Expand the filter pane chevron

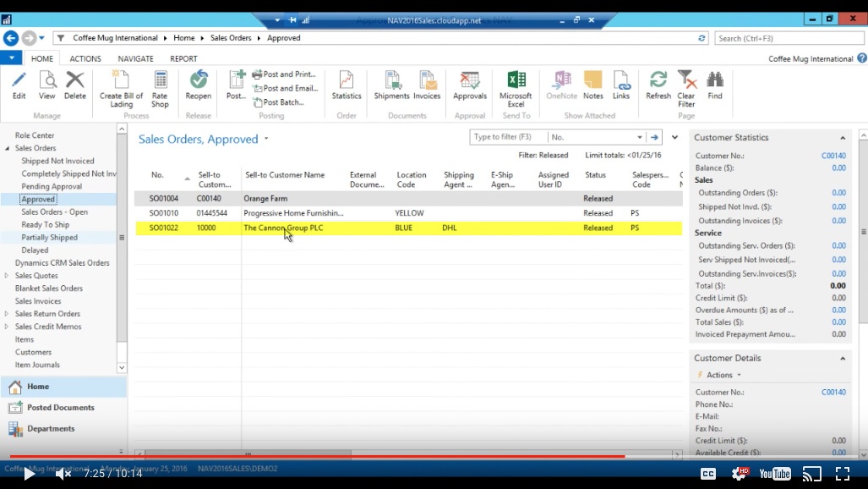point(674,137)
